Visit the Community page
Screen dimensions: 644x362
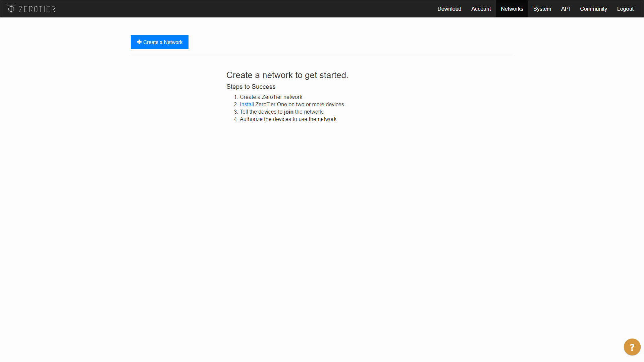[593, 9]
